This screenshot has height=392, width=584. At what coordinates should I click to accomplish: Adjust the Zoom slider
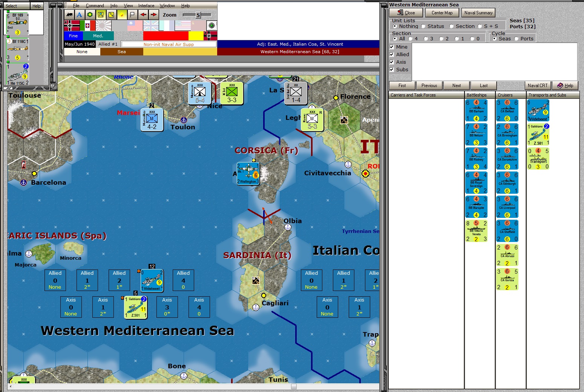(x=198, y=15)
